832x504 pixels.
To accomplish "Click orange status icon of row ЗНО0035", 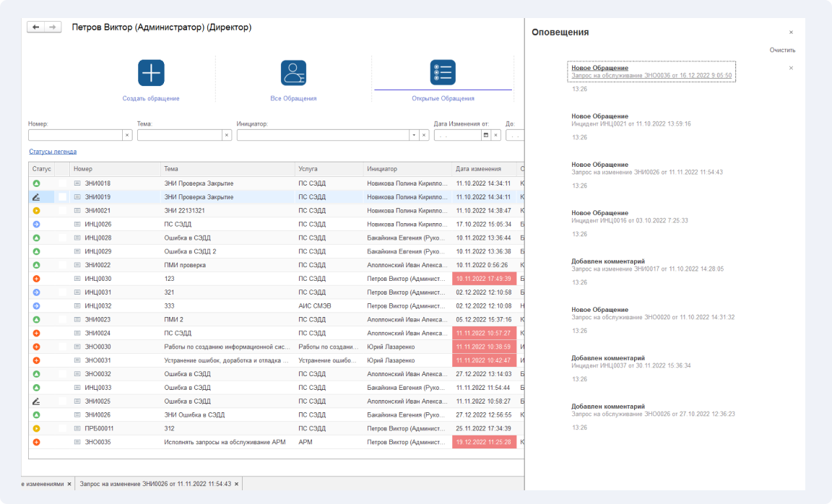I will pyautogui.click(x=37, y=442).
